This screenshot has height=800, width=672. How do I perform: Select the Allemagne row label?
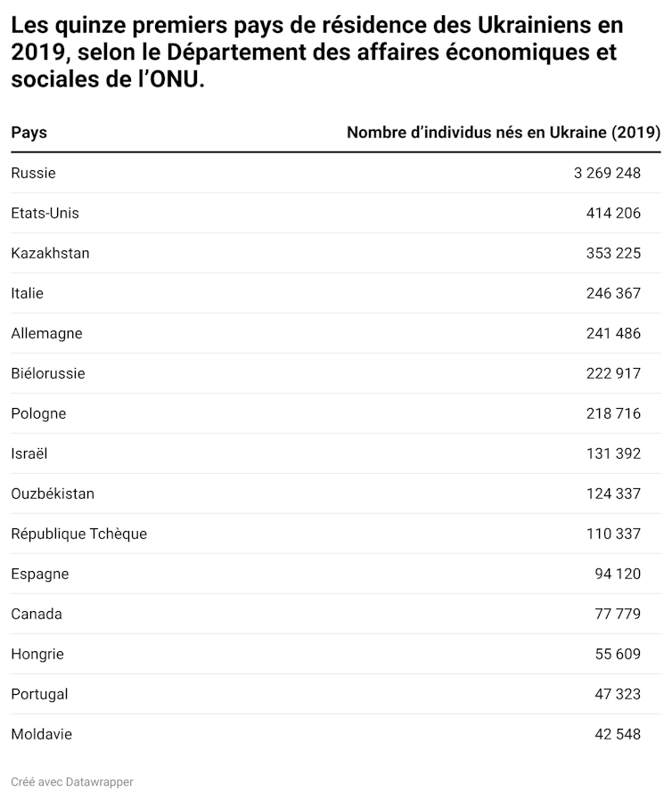pos(46,333)
